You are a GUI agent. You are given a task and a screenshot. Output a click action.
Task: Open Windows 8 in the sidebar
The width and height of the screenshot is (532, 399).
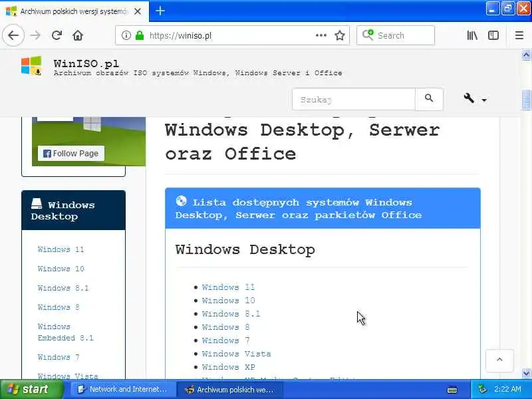click(x=59, y=307)
